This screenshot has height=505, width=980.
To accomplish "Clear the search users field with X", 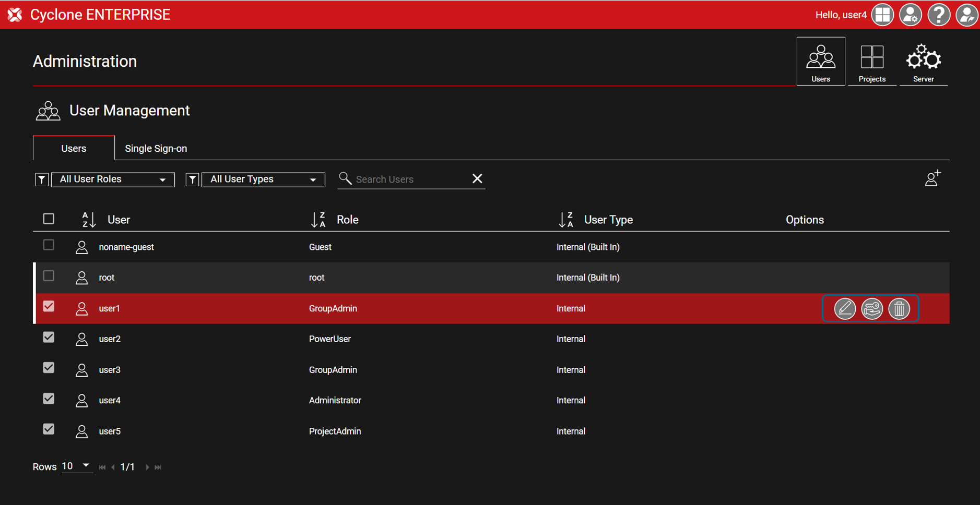I will pos(477,179).
